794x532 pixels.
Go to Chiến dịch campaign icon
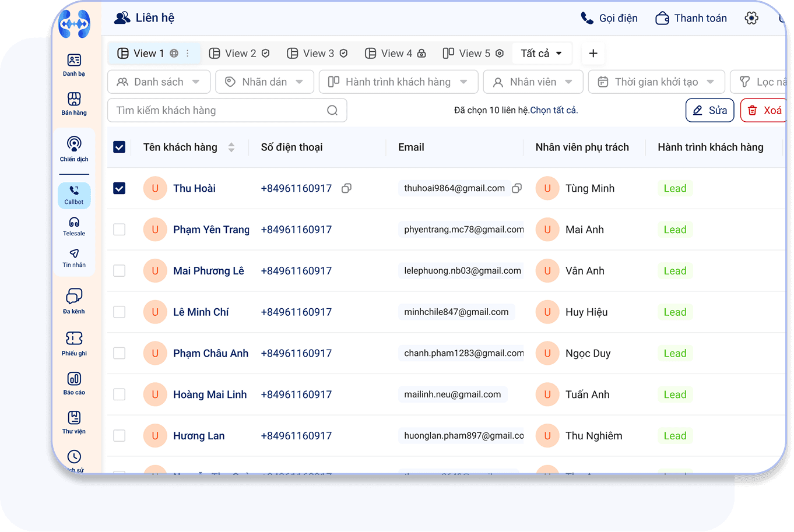pyautogui.click(x=74, y=148)
